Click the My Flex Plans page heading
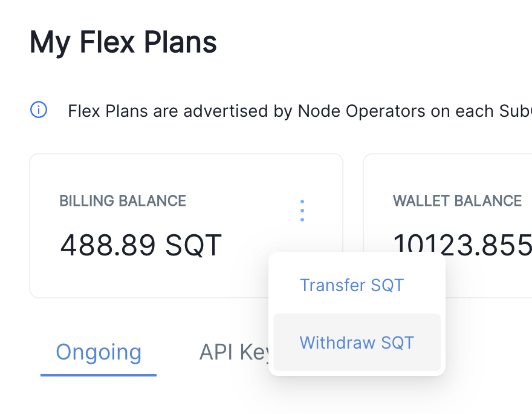Image resolution: width=532 pixels, height=414 pixels. click(123, 42)
